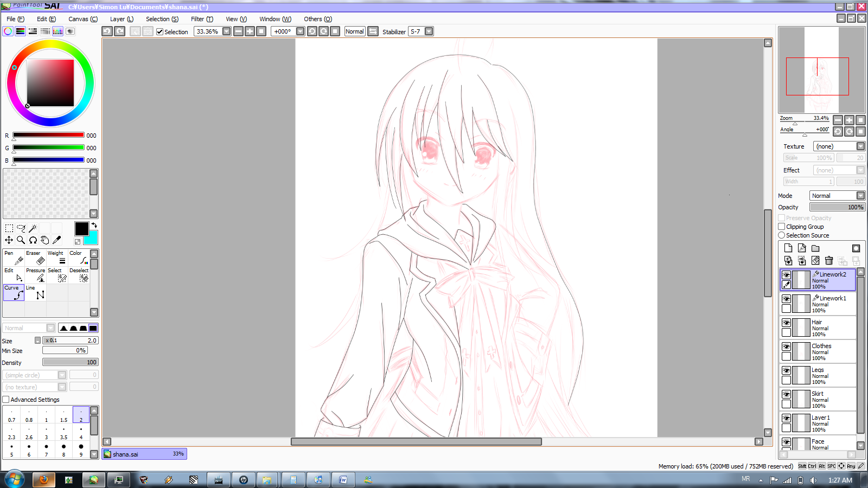This screenshot has width=868, height=488.
Task: Select the Layer1 layer
Action: click(818, 423)
